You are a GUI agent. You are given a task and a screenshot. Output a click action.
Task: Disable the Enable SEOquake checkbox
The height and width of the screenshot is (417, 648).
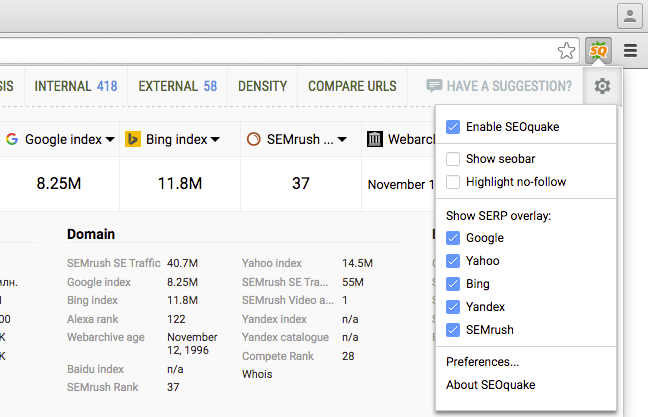[x=453, y=127]
